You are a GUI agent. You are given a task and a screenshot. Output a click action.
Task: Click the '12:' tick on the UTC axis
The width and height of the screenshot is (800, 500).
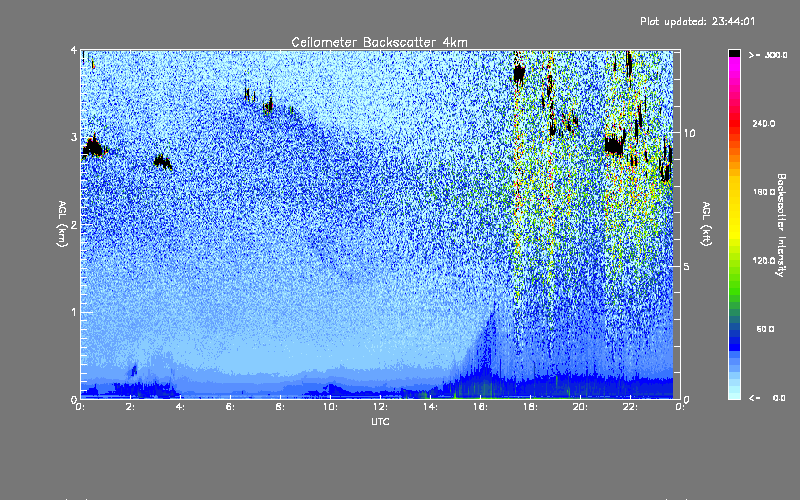[380, 407]
